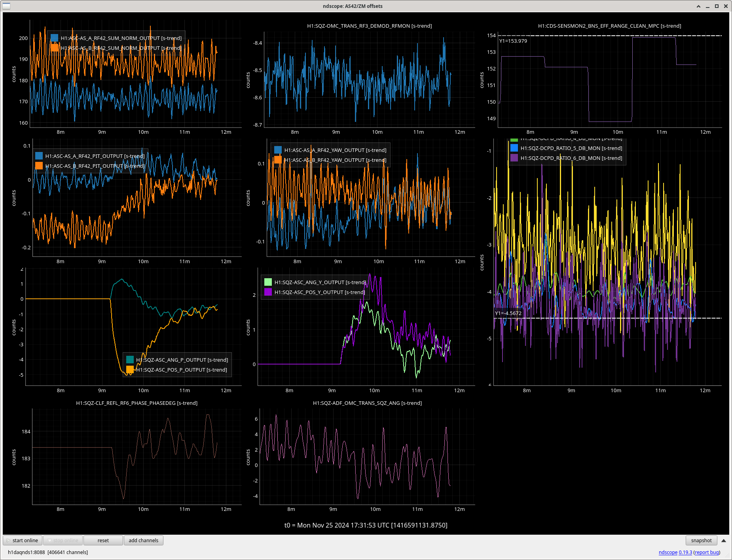Viewport: 732px width, 560px height.
Task: Select the H1:ASC-AS_B_RF42_PIT_OUTPUT legend label
Action: [x=95, y=166]
